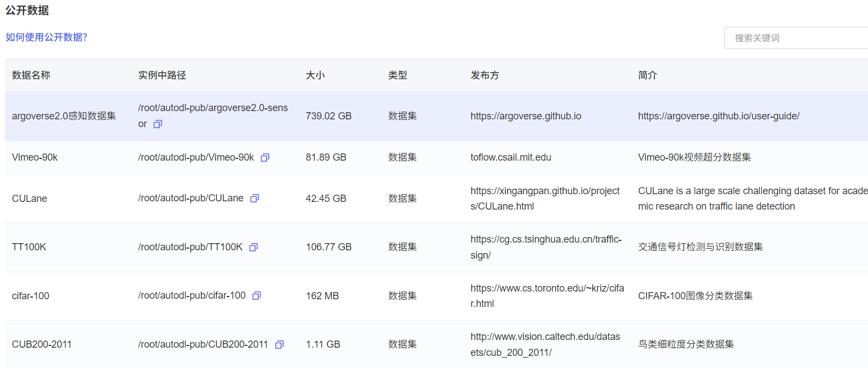
Task: Click the 简介 column header
Action: (x=648, y=75)
